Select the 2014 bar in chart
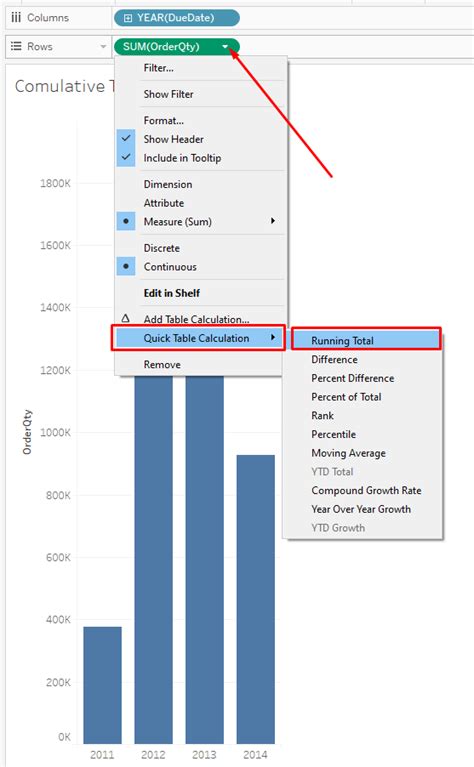Screen dimensions: 474x767 (256, 599)
